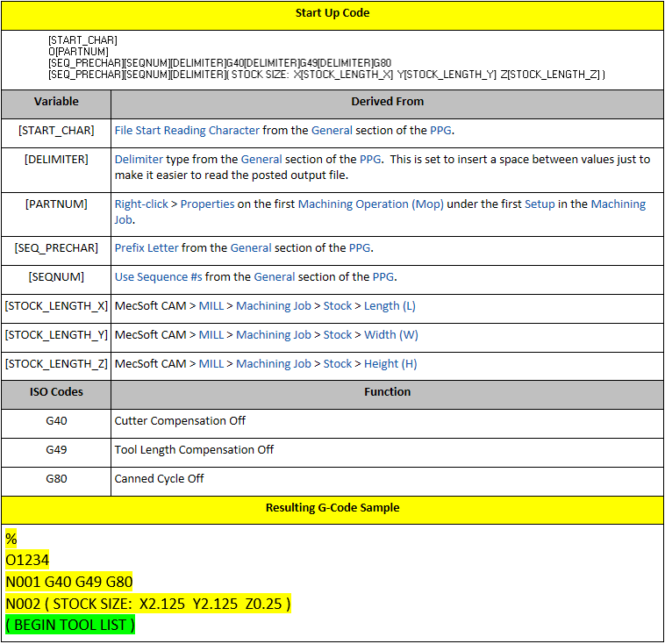Click PPG link in the SEQ_PRECHAR row
The height and width of the screenshot is (644, 665).
click(360, 247)
